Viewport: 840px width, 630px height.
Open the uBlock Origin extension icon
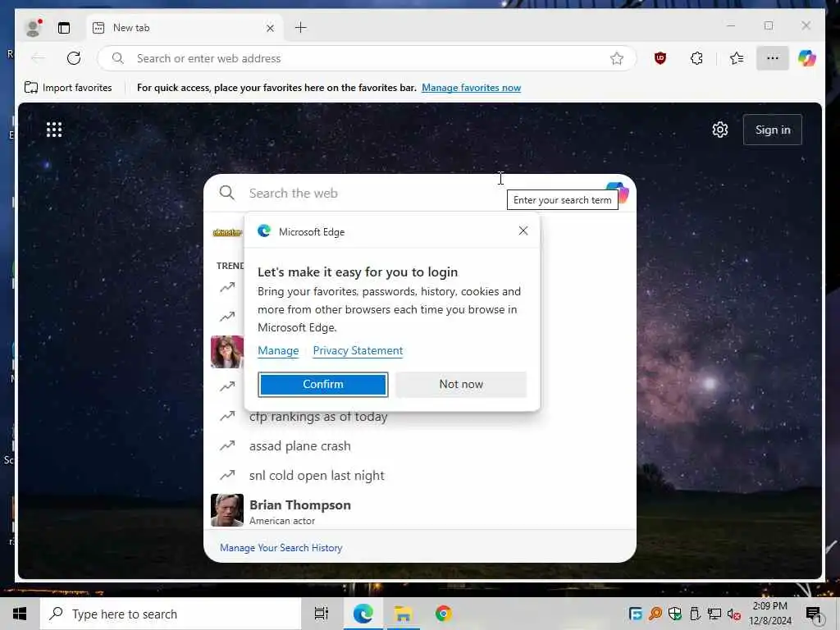click(x=660, y=58)
